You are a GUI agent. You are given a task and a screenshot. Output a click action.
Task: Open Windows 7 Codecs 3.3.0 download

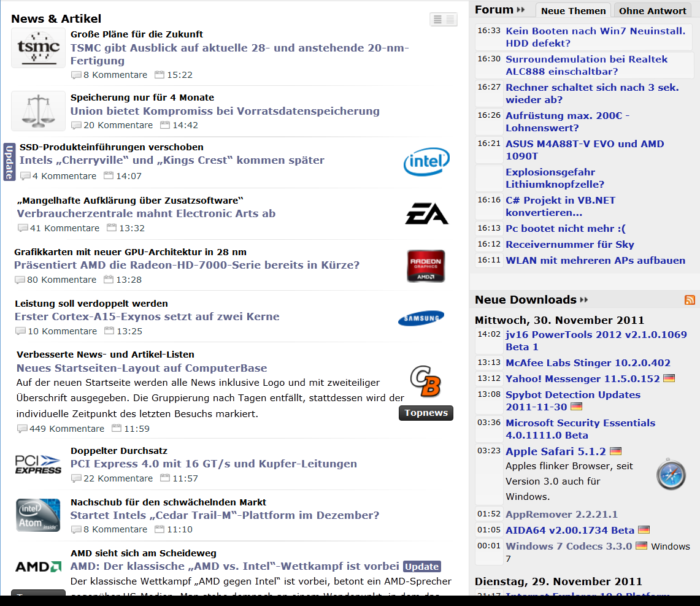[569, 546]
